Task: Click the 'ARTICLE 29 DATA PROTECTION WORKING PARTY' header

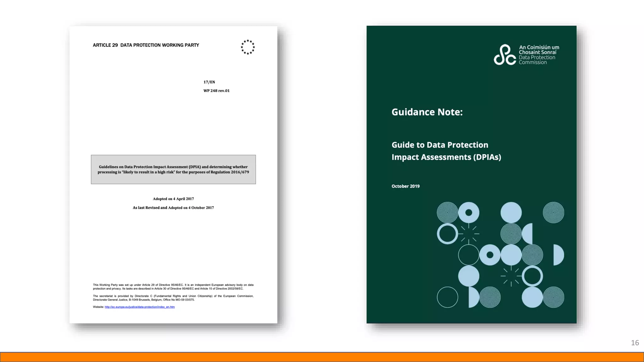Action: coord(146,45)
